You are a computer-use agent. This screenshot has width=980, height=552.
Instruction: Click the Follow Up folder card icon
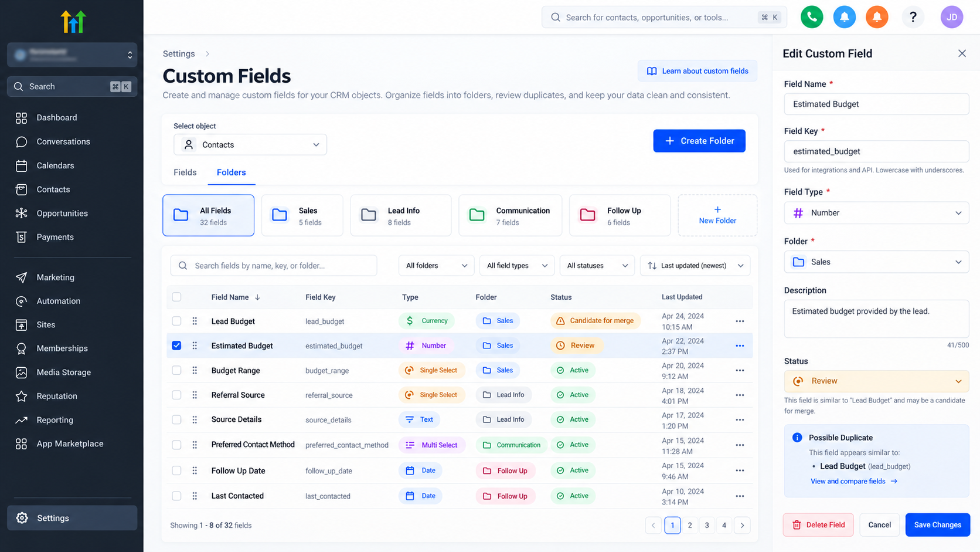click(x=588, y=215)
